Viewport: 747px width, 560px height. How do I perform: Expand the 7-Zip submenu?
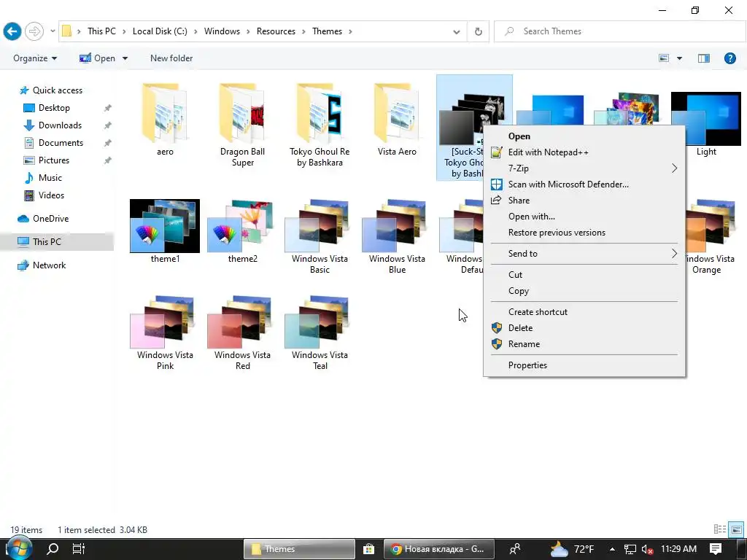pos(584,168)
